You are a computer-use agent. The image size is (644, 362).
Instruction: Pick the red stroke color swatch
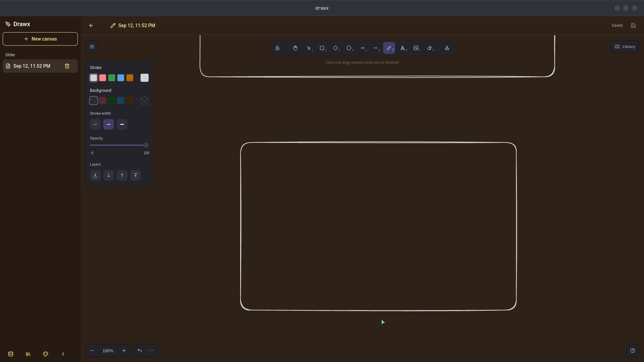coord(103,78)
